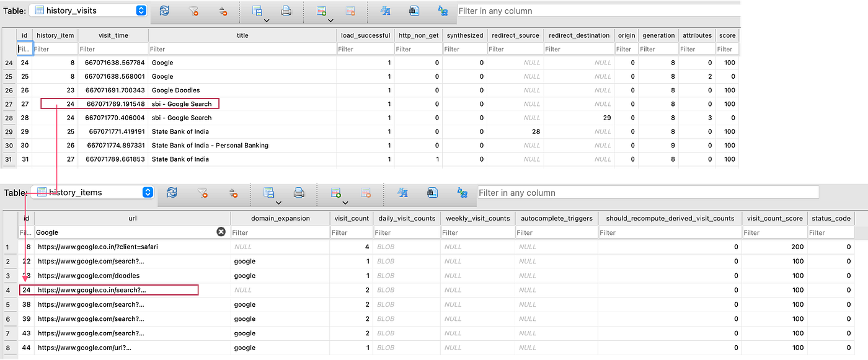Click save table icon in history_visits toolbar
Screen dimensions: 868x360
tap(257, 11)
